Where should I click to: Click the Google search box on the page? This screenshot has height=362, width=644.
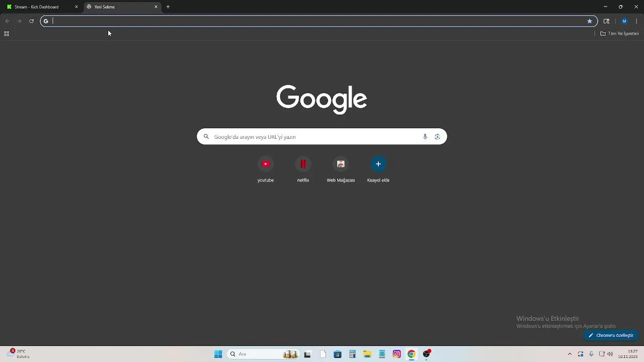point(321,137)
